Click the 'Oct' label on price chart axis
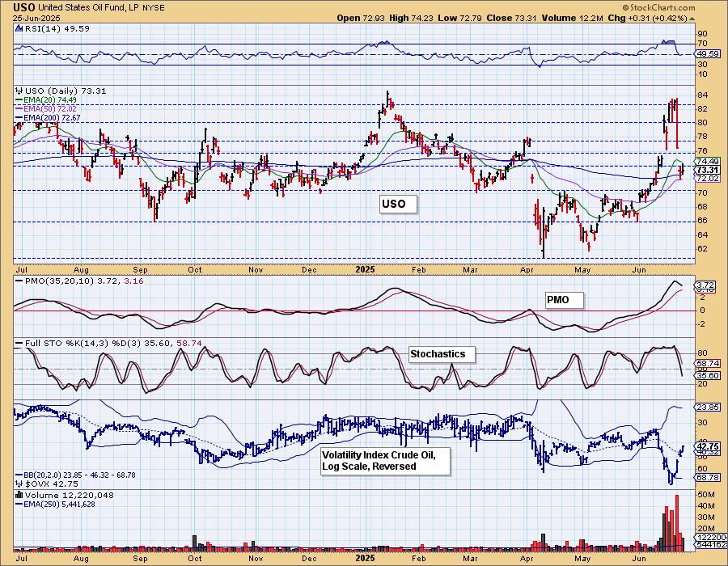728x566 pixels. [195, 269]
